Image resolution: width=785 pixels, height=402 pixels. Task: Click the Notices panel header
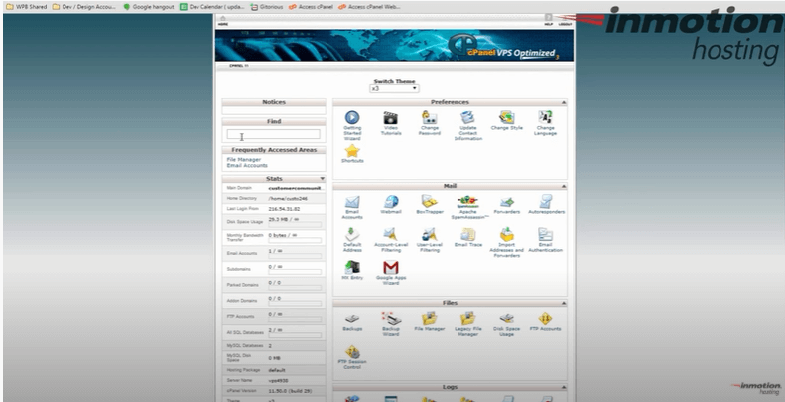[x=274, y=102]
